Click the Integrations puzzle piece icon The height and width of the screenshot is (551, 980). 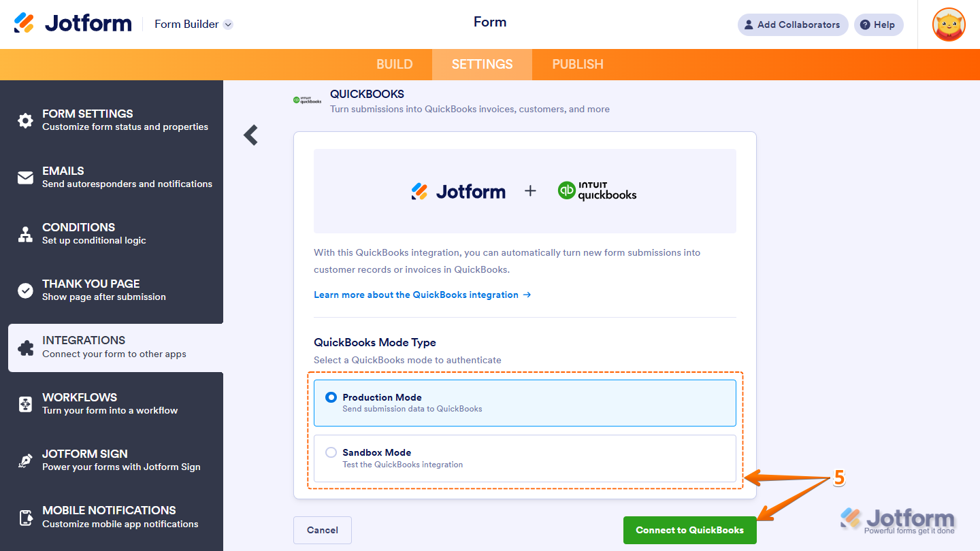click(x=25, y=348)
